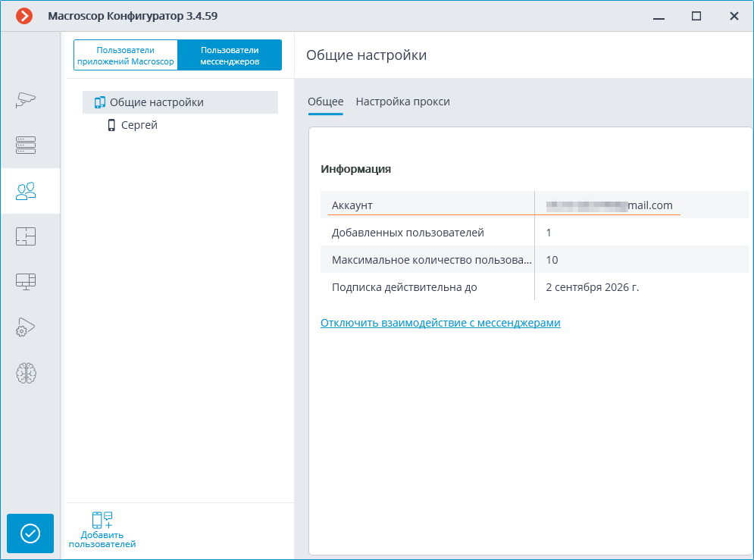
Task: Click the Аккаунт email field
Action: click(x=612, y=205)
